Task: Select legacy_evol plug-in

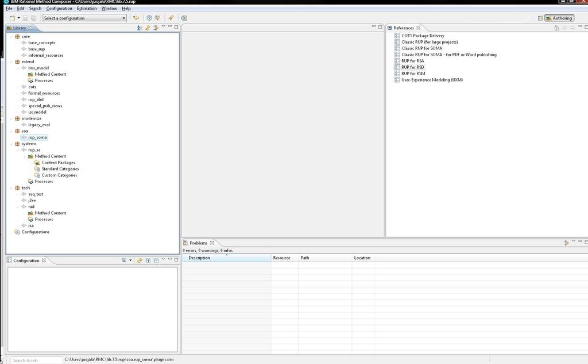Action: click(x=39, y=125)
